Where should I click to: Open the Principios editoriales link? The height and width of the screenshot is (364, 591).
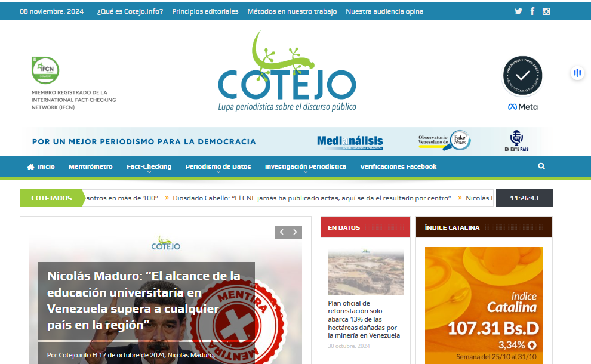pos(205,11)
